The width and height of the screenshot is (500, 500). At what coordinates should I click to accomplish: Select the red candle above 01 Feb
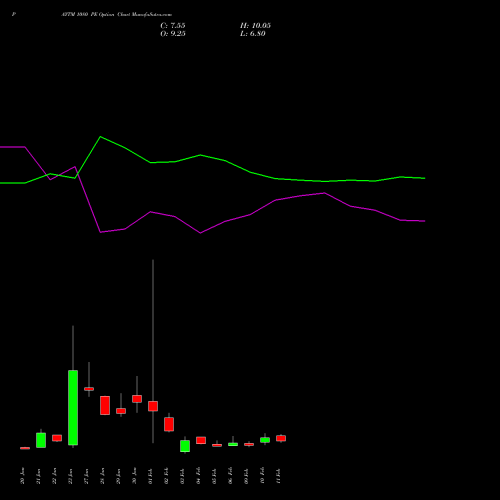[x=153, y=406]
